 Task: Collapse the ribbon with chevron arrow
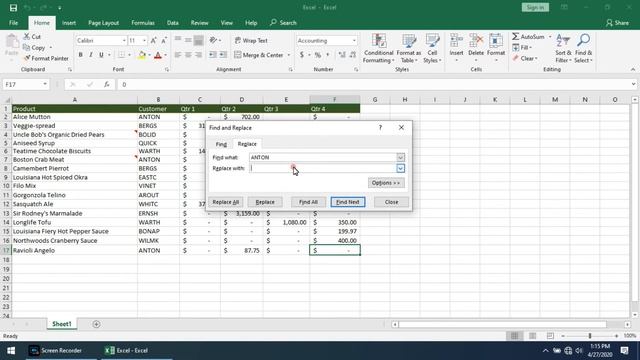(x=633, y=70)
